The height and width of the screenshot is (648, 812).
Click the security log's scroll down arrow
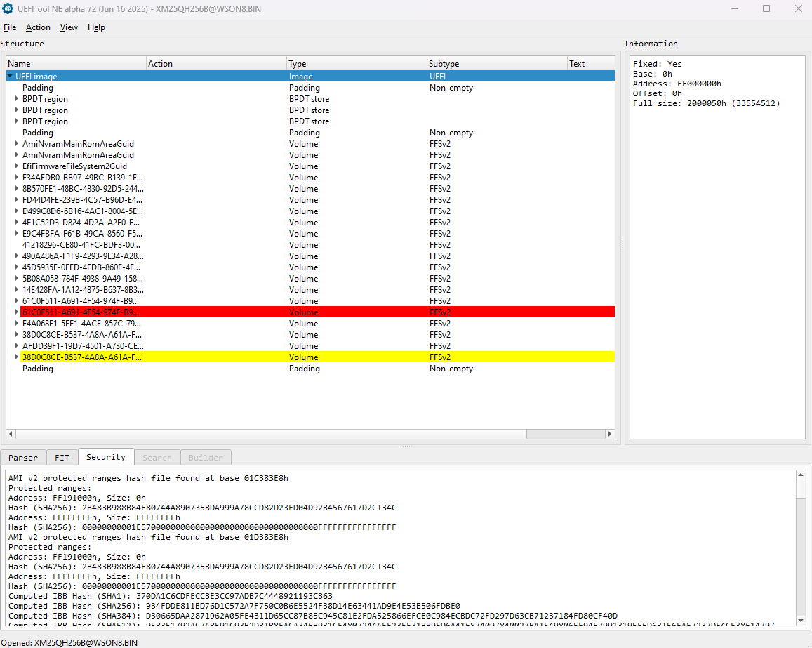click(801, 621)
